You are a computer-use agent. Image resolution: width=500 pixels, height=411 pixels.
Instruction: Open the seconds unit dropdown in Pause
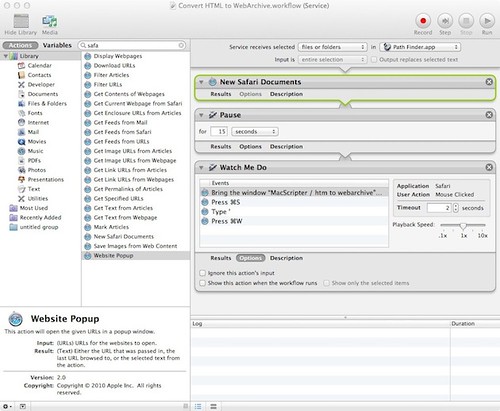pos(255,131)
